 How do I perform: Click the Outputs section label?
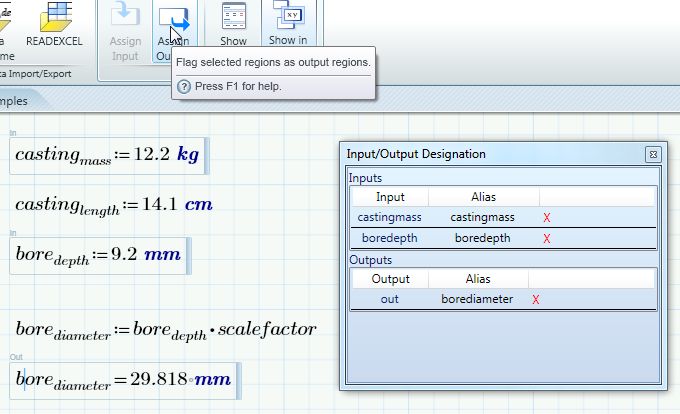pyautogui.click(x=370, y=260)
